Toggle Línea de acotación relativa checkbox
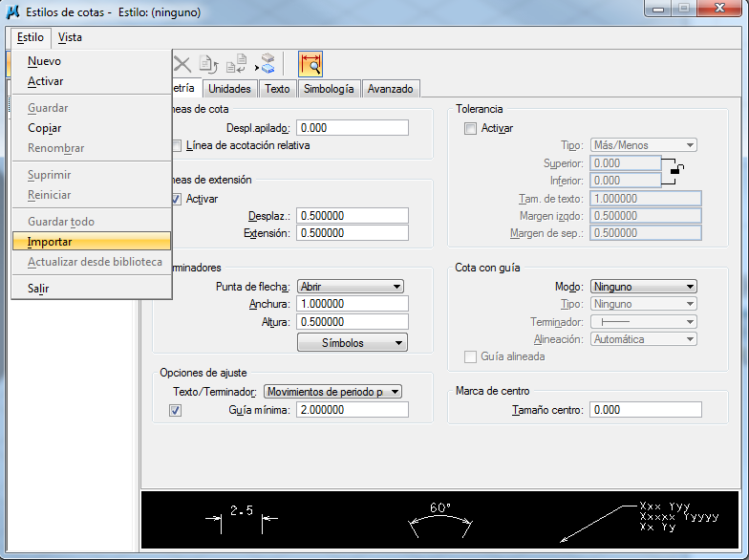The width and height of the screenshot is (749, 560). tap(176, 145)
